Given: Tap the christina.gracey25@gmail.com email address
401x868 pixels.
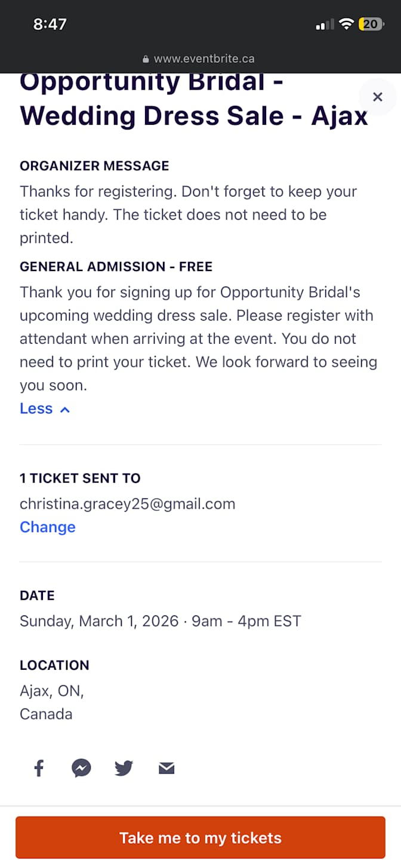Looking at the screenshot, I should 128,504.
